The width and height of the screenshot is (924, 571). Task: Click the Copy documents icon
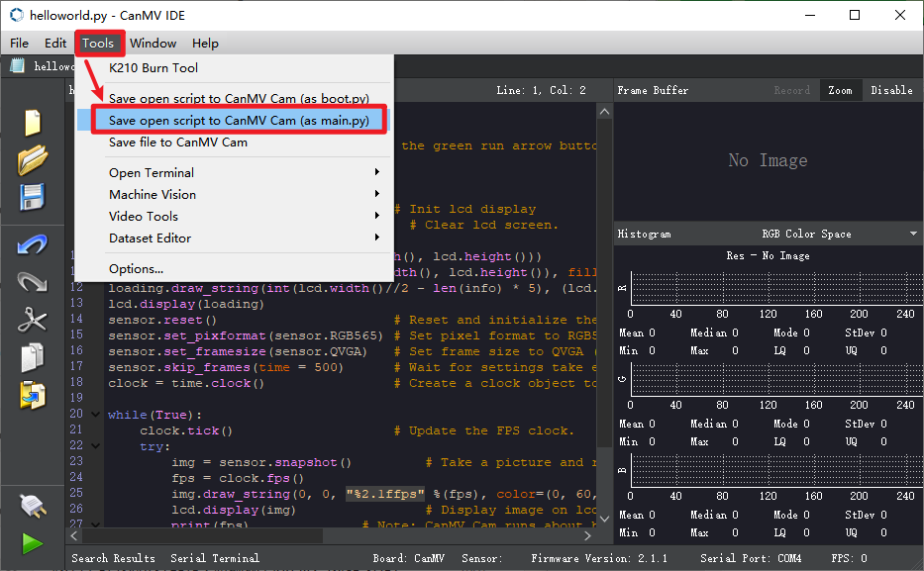[33, 357]
